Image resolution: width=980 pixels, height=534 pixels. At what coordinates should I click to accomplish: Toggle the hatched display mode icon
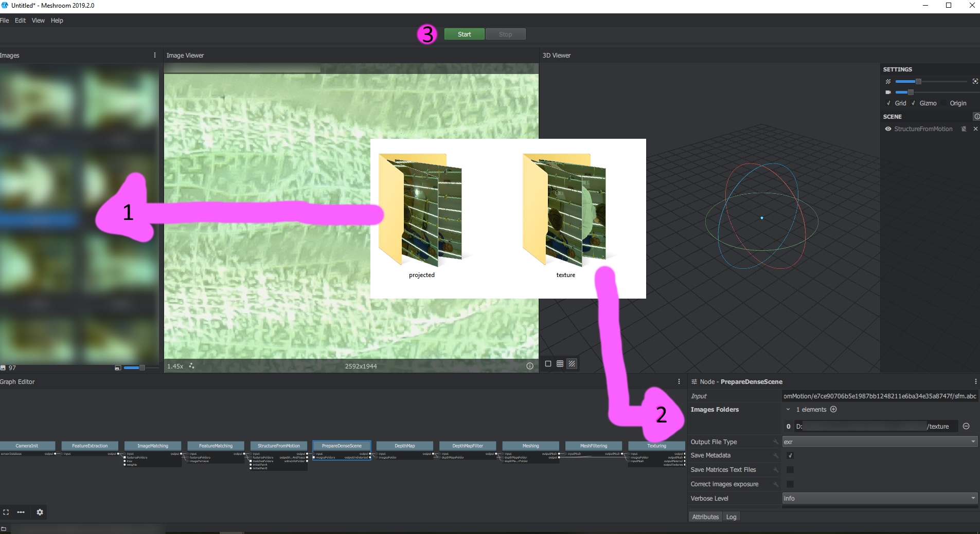tap(572, 364)
